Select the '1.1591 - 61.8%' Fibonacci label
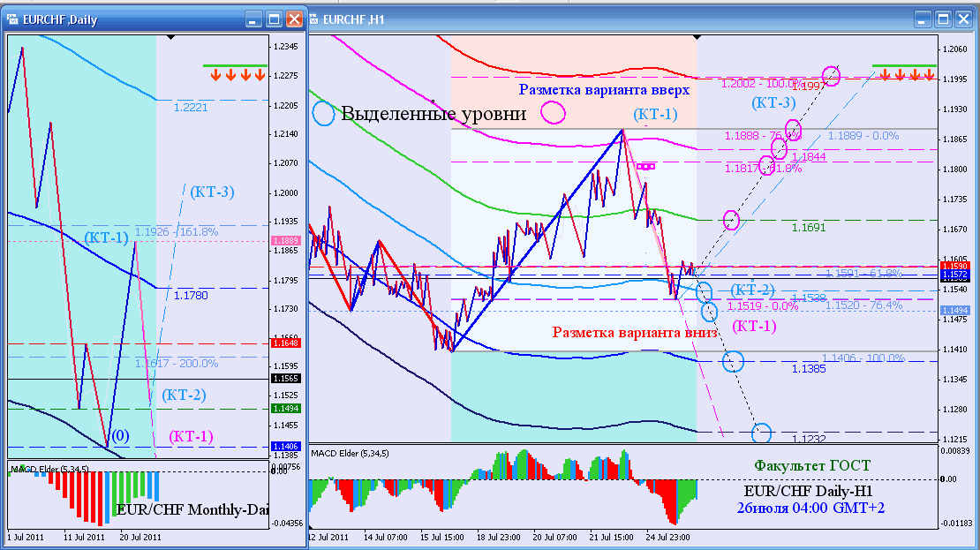980x550 pixels. (863, 273)
